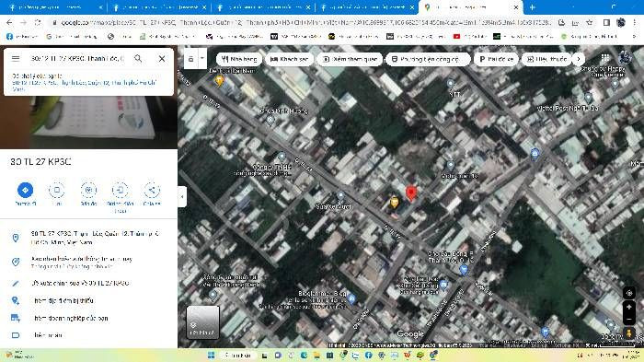The height and width of the screenshot is (362, 644).
Task: Click Thêm địa điểm bị thiếu
Action: [x=63, y=300]
